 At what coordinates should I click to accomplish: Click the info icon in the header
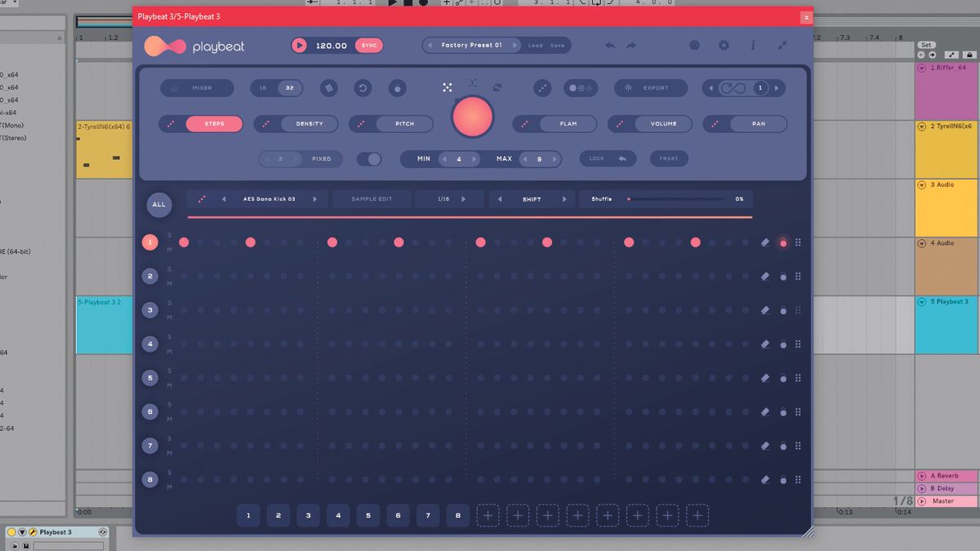coord(753,46)
